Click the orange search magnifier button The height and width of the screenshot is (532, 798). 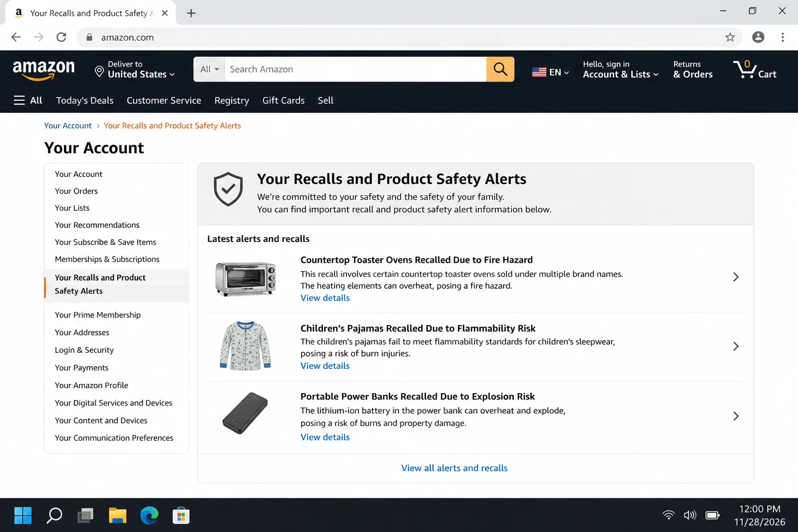[x=500, y=69]
